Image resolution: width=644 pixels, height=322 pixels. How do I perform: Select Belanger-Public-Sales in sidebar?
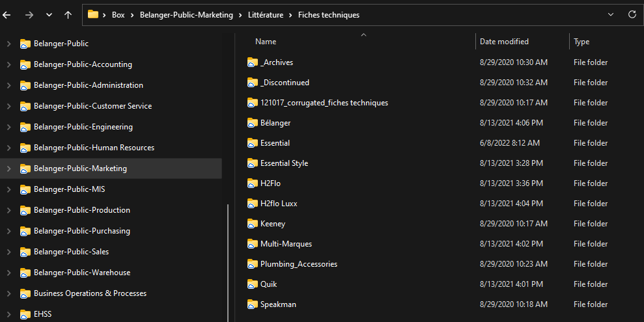[x=71, y=252]
